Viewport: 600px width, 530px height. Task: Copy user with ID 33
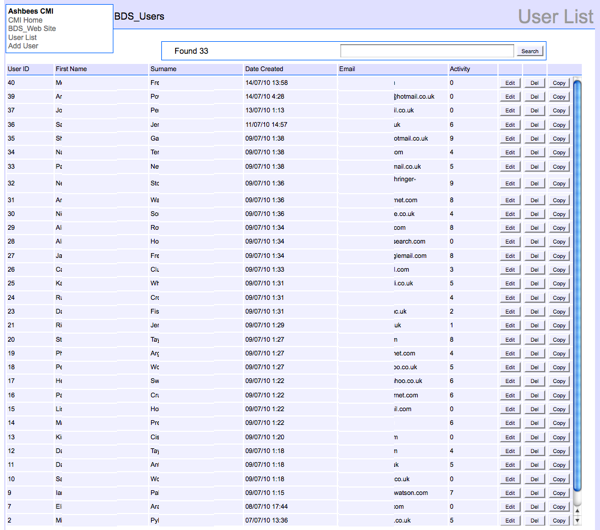[559, 167]
